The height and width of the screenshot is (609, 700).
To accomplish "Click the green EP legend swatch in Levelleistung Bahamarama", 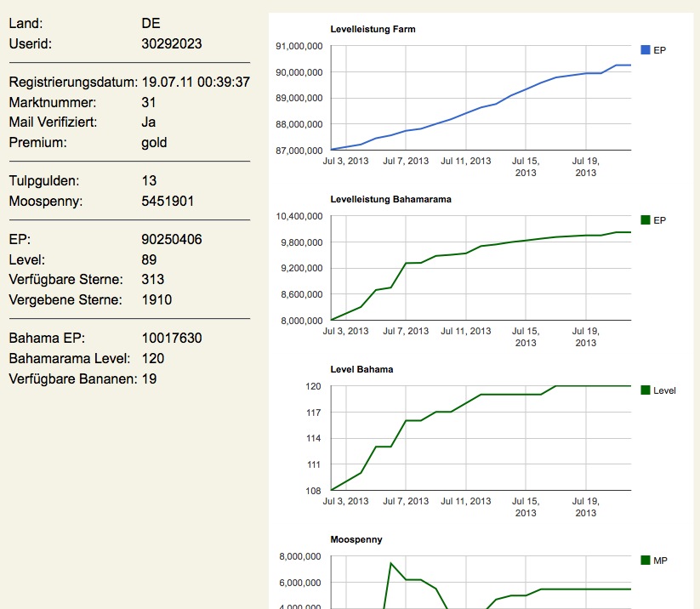I will point(645,219).
